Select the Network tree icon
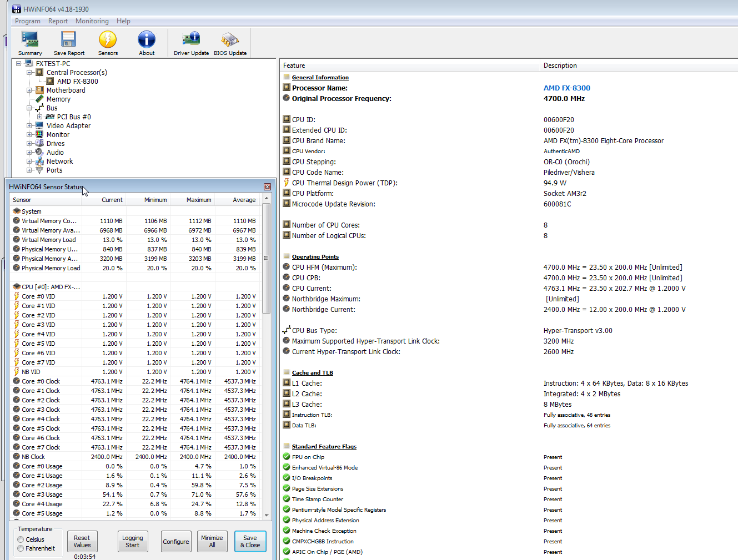 tap(39, 161)
